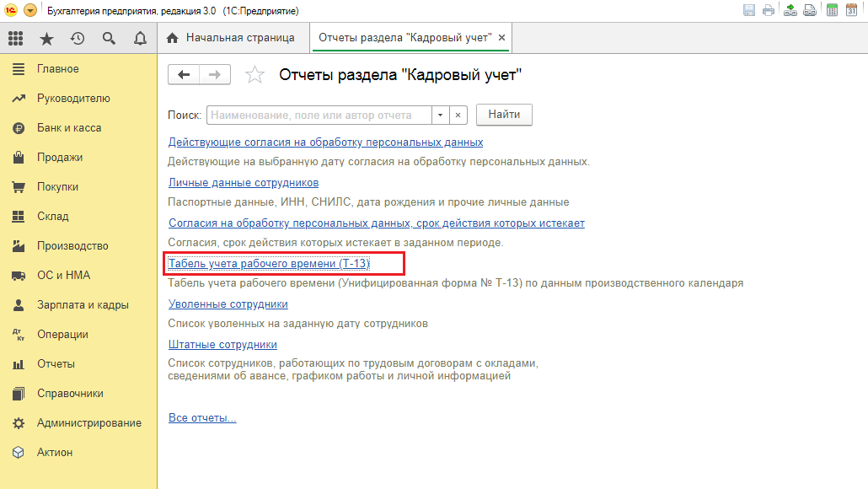The height and width of the screenshot is (489, 868).
Task: Open notifications bell icon
Action: (140, 38)
